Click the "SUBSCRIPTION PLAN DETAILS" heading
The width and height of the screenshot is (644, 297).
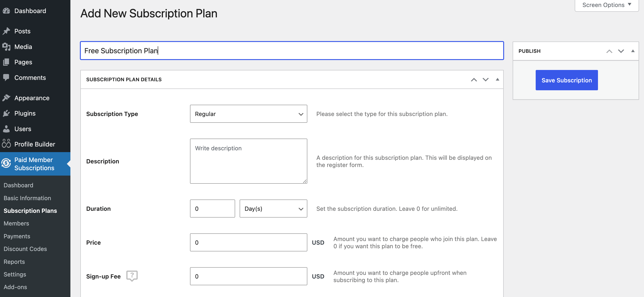tap(124, 79)
